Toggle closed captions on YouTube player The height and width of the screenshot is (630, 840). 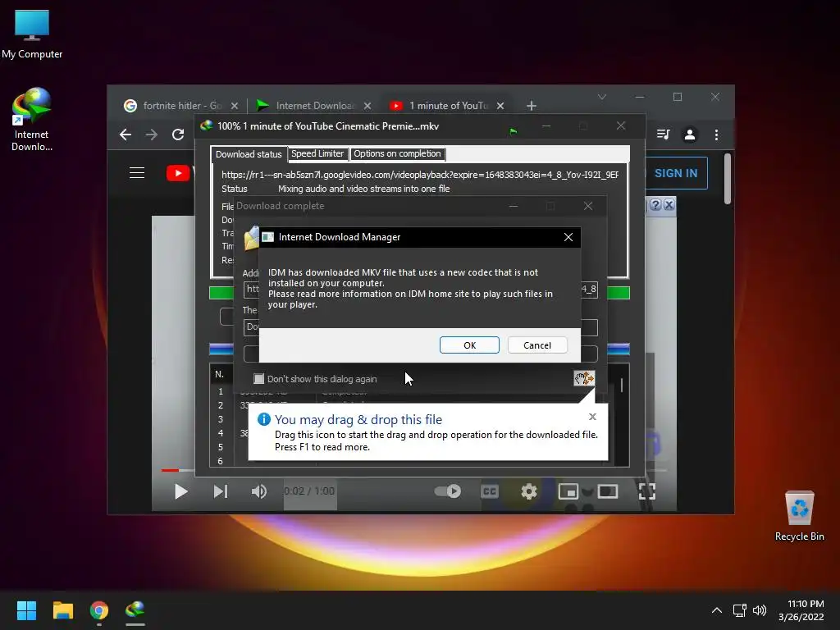(x=489, y=491)
